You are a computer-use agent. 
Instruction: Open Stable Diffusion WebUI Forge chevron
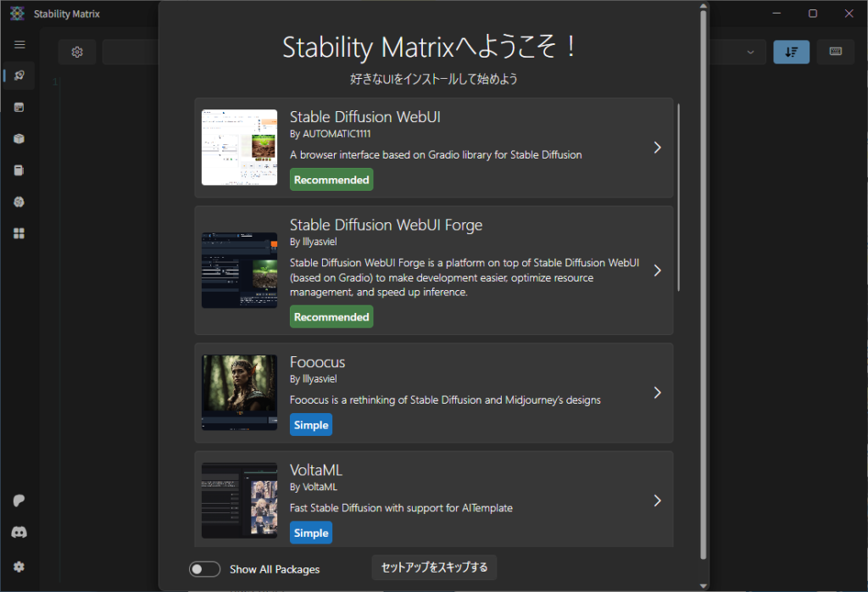pyautogui.click(x=657, y=271)
